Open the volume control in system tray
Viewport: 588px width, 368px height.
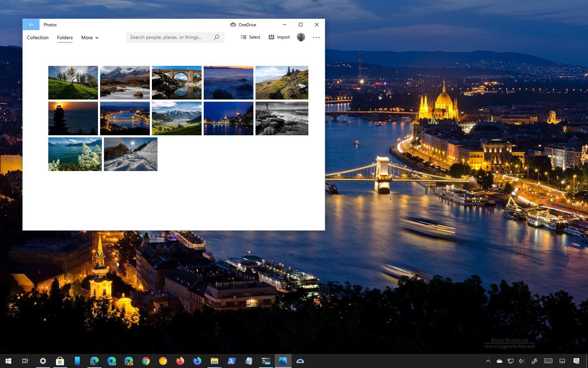click(521, 361)
